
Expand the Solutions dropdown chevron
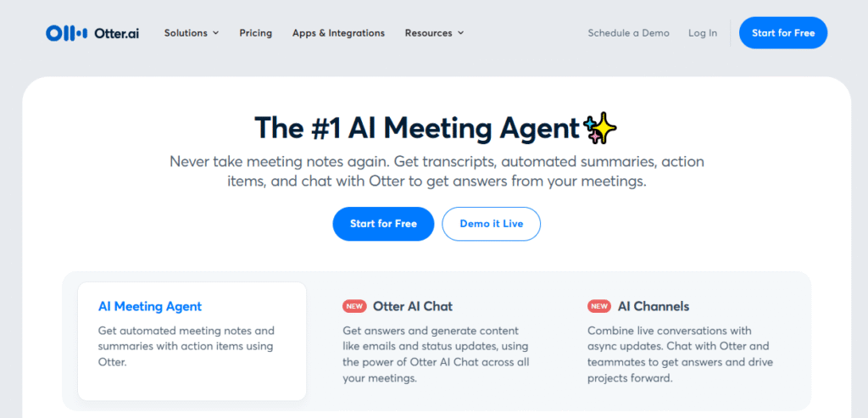(x=216, y=33)
